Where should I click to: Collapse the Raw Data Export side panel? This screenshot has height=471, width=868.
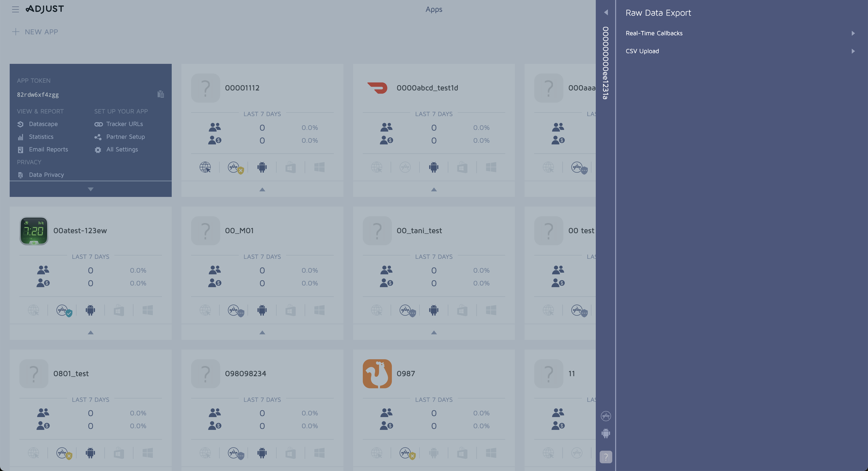click(607, 12)
